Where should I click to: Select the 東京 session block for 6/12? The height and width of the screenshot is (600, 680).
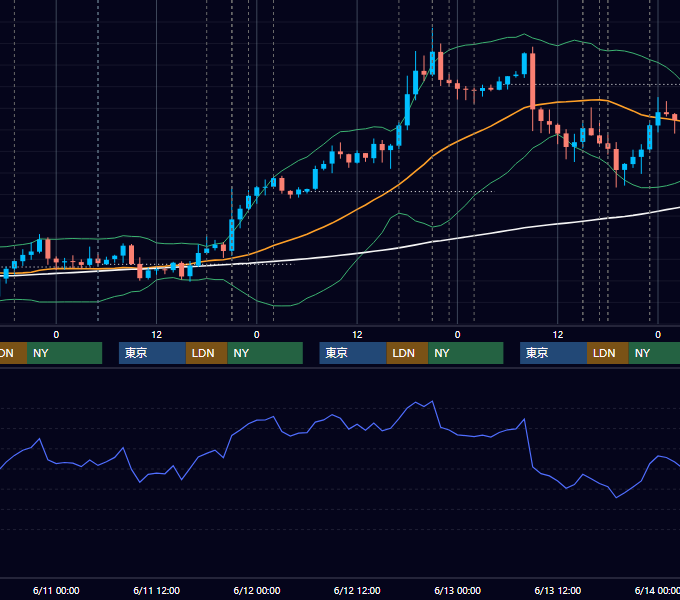[x=353, y=353]
